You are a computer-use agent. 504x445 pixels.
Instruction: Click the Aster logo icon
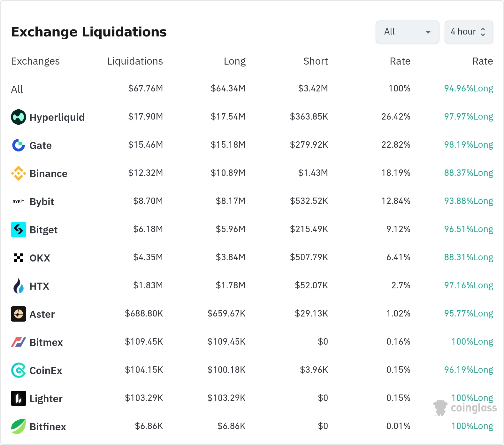coord(19,314)
